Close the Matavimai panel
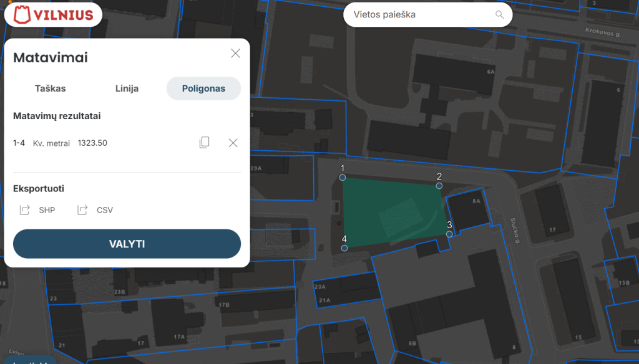The height and width of the screenshot is (364, 639). tap(235, 54)
